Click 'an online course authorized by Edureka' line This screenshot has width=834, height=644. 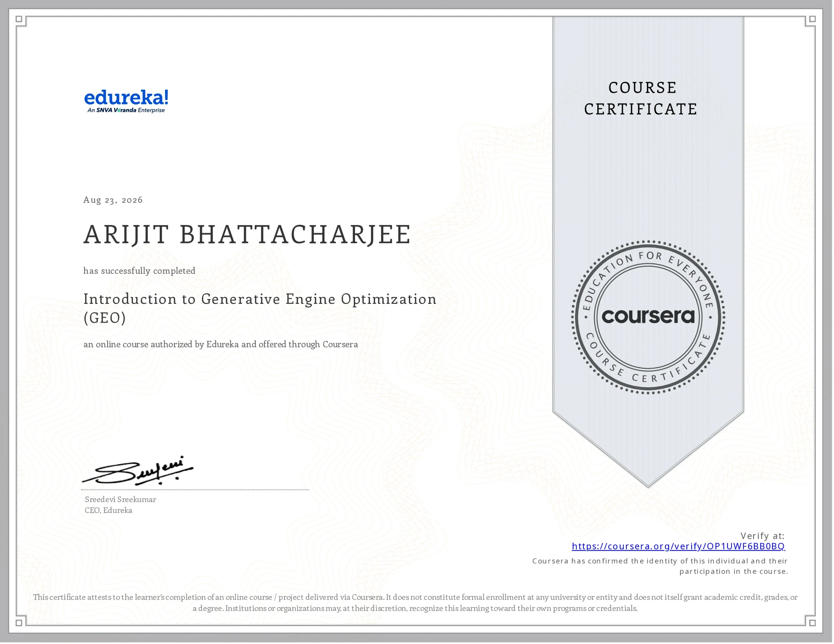pos(221,344)
